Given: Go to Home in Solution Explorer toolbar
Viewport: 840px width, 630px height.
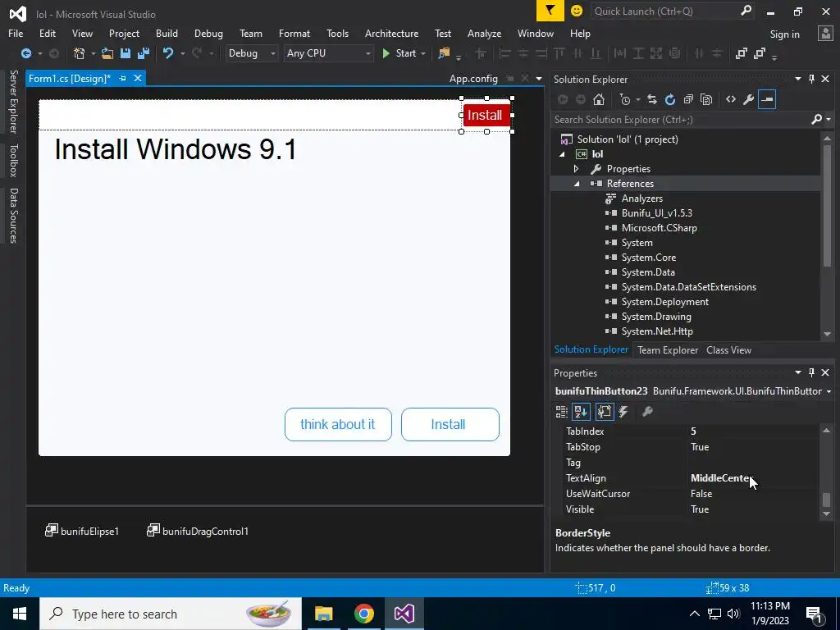Looking at the screenshot, I should coord(599,99).
